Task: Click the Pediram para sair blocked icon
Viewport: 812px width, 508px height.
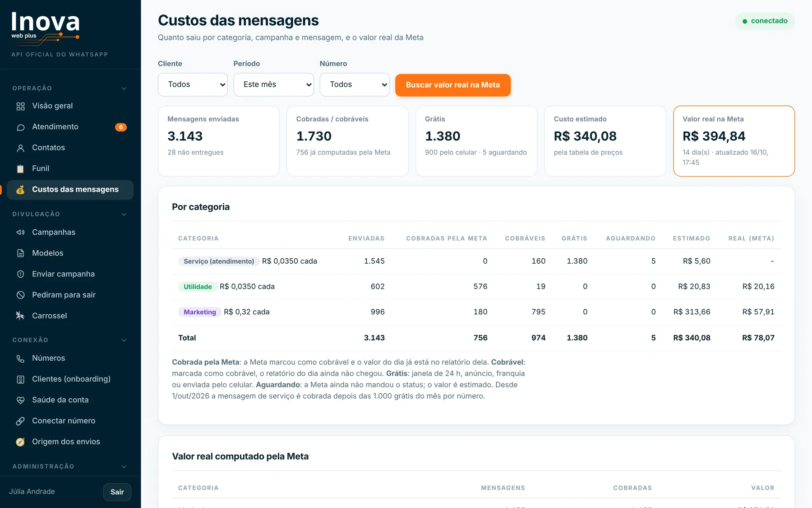Action: pyautogui.click(x=20, y=295)
